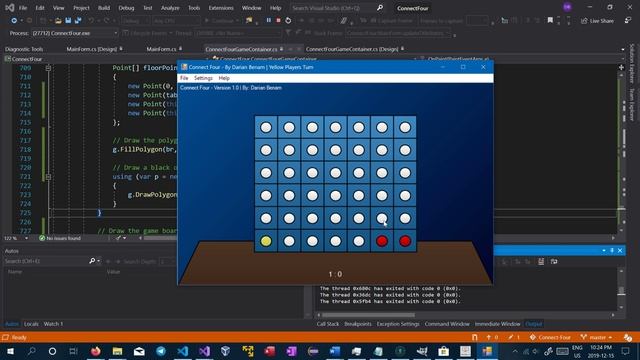Open Telegram from the taskbar
Image resolution: width=640 pixels, height=360 pixels.
(x=161, y=351)
